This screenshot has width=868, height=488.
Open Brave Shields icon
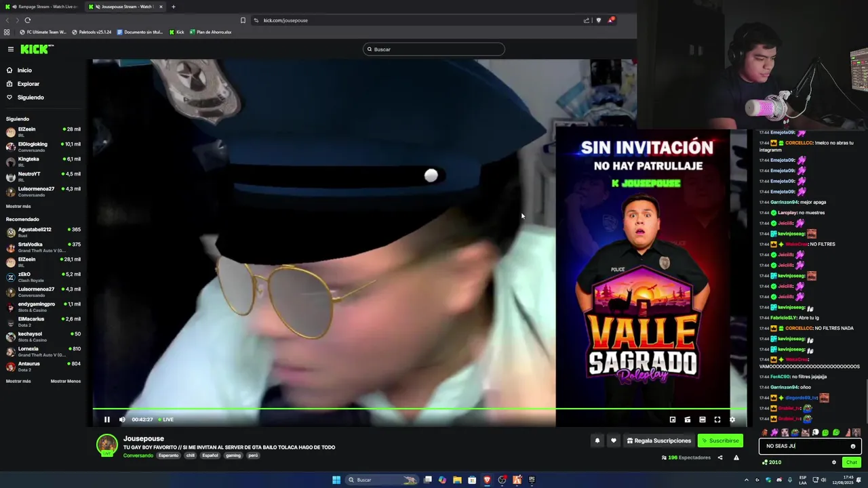click(598, 20)
